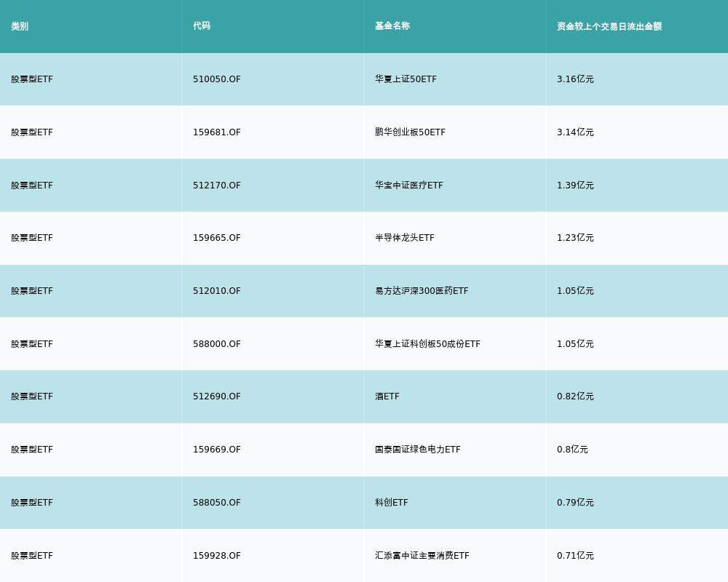Select fund name 国泰国证绿色电力ETF
Screen dimensions: 728x582
[418, 450]
